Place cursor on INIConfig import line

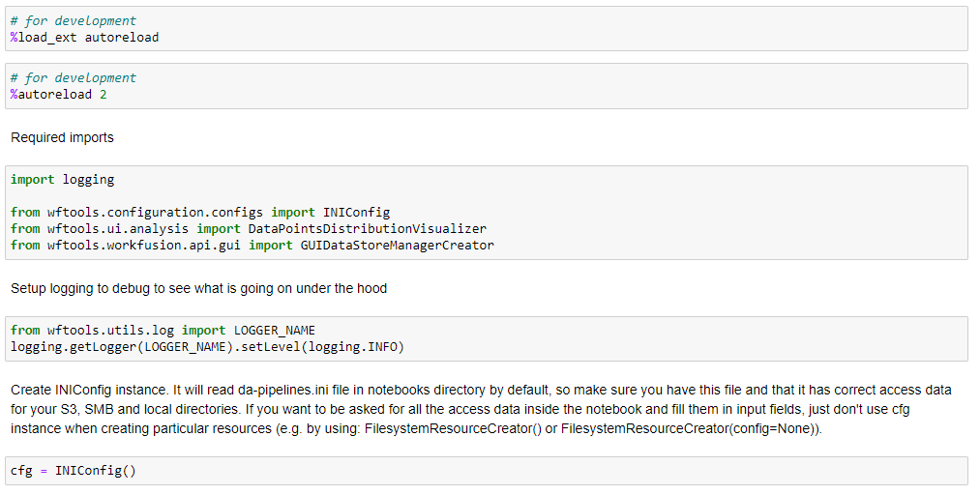(200, 213)
